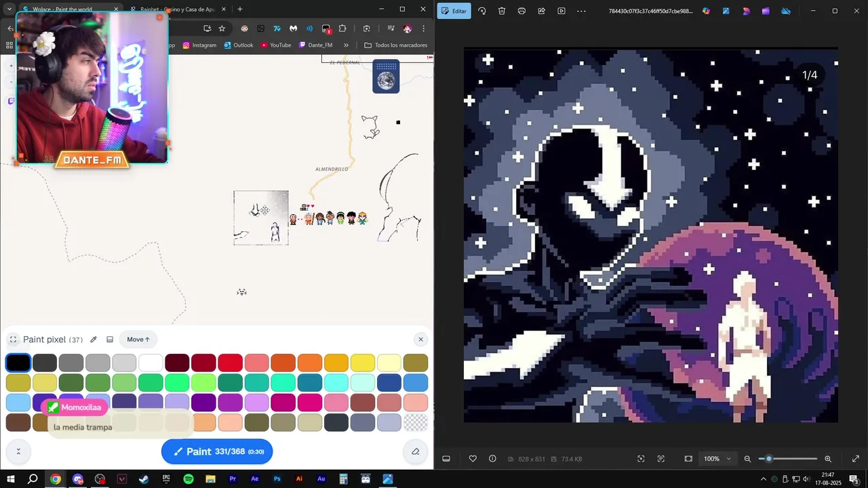Click the Move button in paint panel
Screen dimensions: 868x488
pos(138,340)
